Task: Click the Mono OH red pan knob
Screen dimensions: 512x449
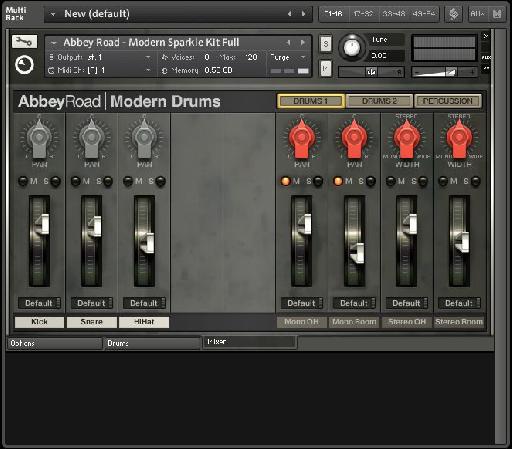Action: [x=301, y=137]
